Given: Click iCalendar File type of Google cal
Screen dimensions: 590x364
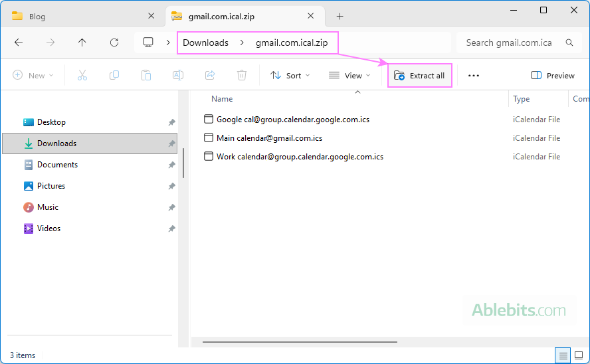Looking at the screenshot, I should [536, 119].
